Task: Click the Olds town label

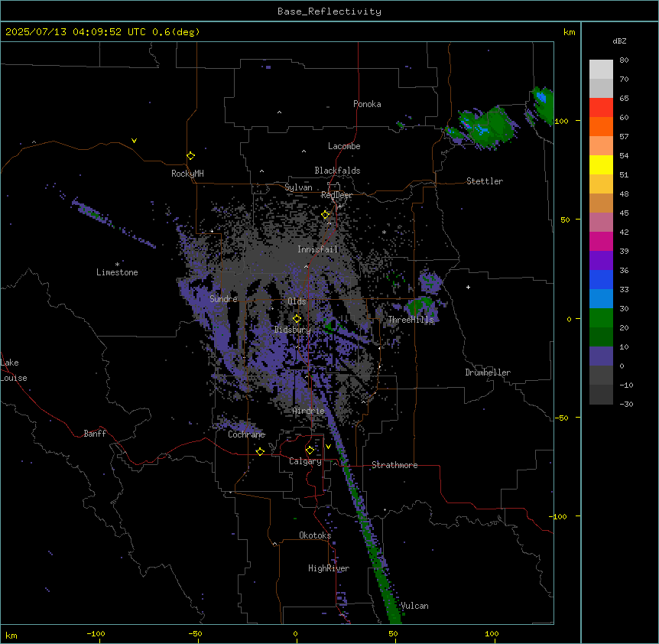Action: click(297, 301)
